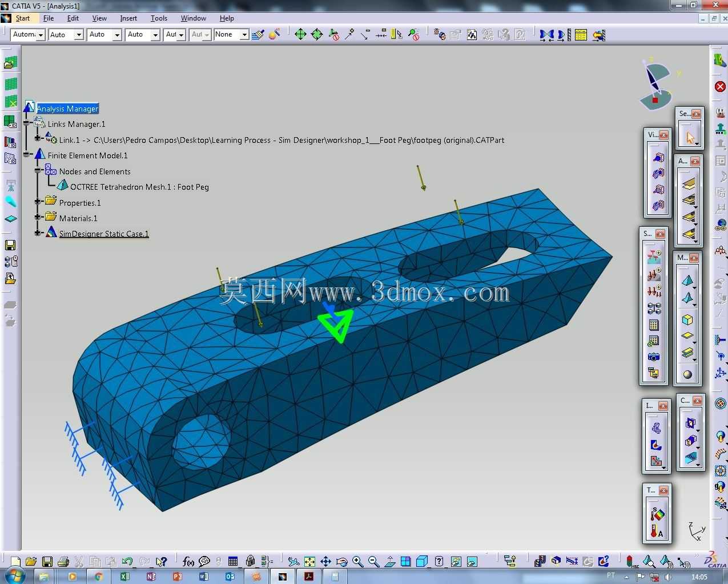
Task: Collapse the Nodes and Elements node
Action: [x=38, y=170]
